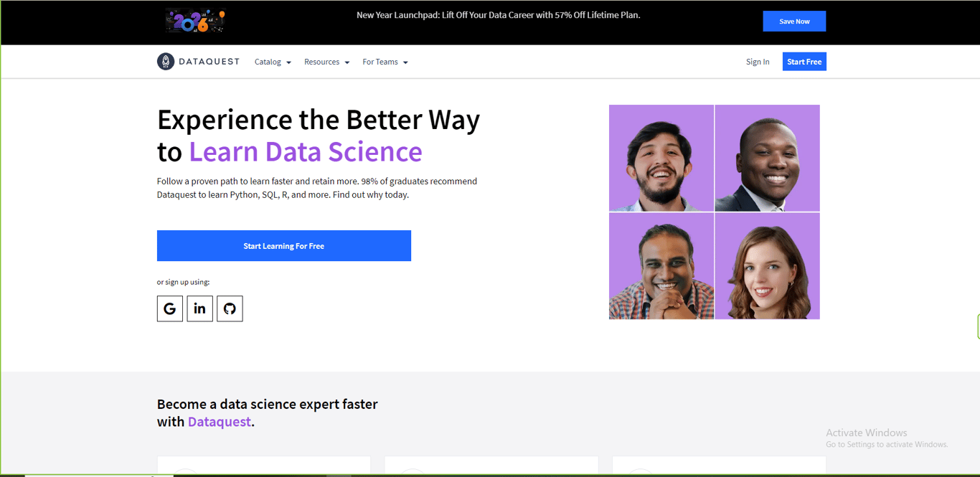980x477 pixels.
Task: Sign up using the LinkedIn icon
Action: tap(200, 308)
